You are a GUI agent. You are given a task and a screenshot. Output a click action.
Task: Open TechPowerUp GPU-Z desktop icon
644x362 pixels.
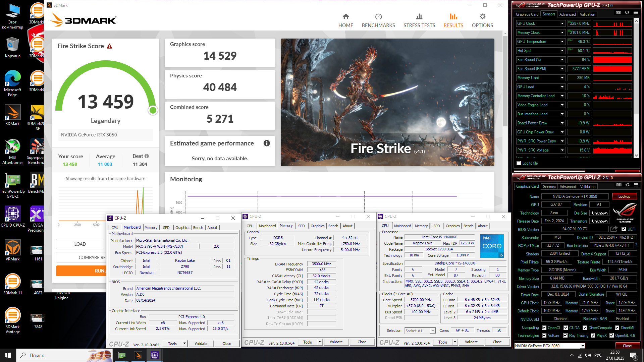click(x=12, y=185)
